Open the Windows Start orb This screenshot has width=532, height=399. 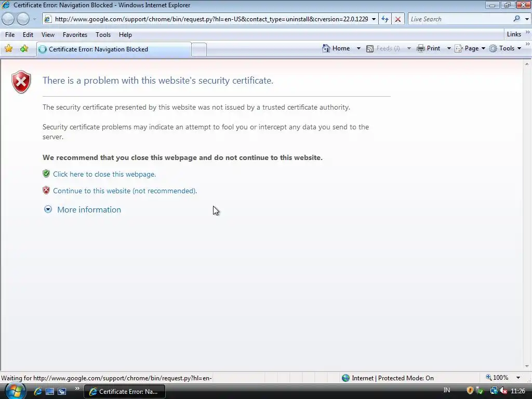pos(15,391)
